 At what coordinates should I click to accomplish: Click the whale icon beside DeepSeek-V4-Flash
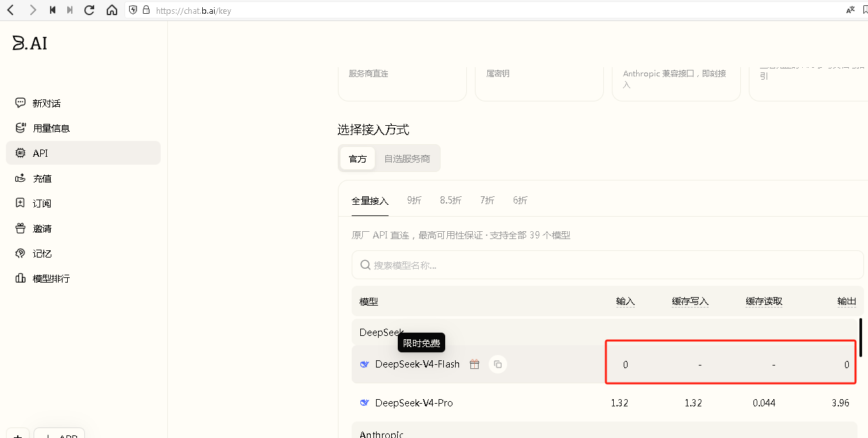[364, 364]
